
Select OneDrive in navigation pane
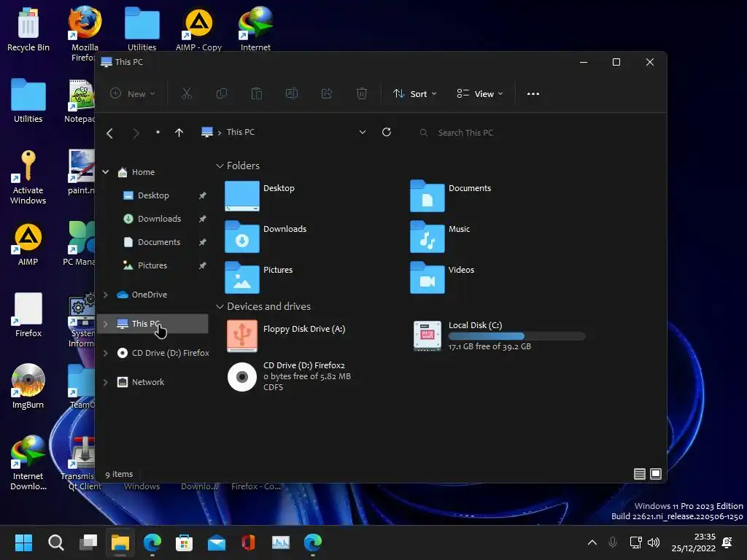pyautogui.click(x=142, y=295)
